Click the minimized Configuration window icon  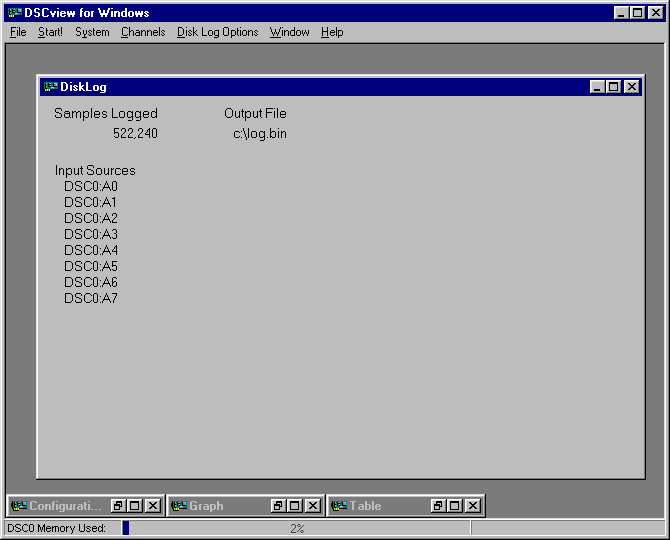pos(19,506)
